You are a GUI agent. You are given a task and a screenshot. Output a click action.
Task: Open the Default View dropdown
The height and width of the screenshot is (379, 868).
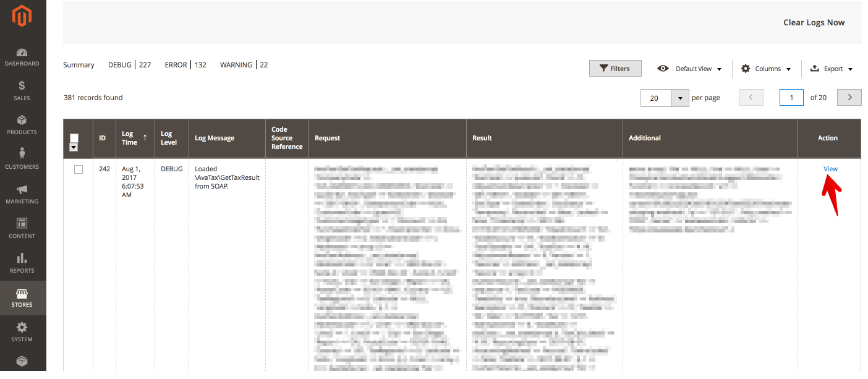coord(691,69)
